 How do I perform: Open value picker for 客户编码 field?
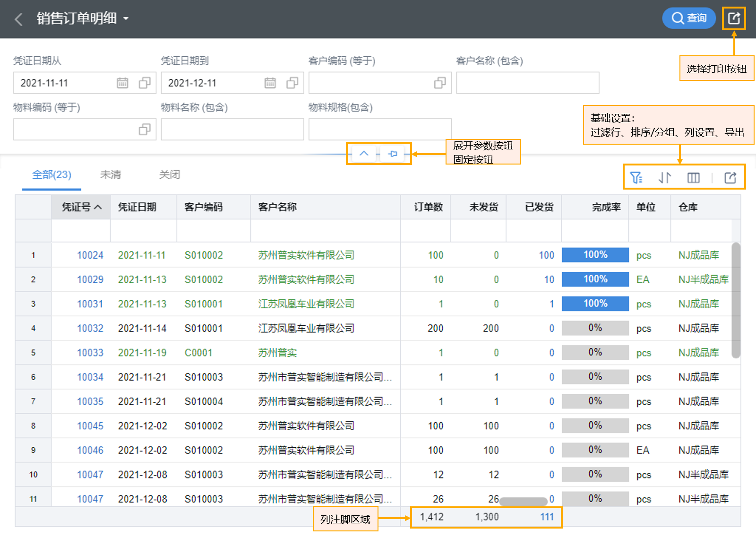[x=440, y=83]
